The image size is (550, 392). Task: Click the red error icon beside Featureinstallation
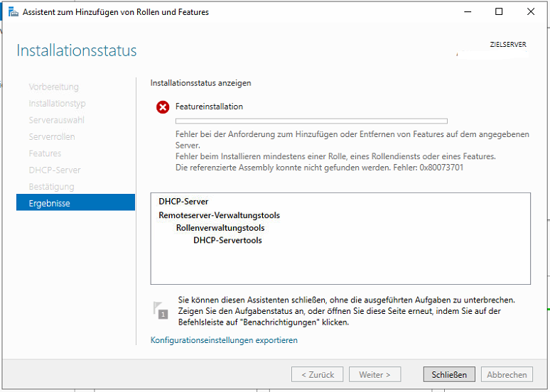(x=163, y=107)
